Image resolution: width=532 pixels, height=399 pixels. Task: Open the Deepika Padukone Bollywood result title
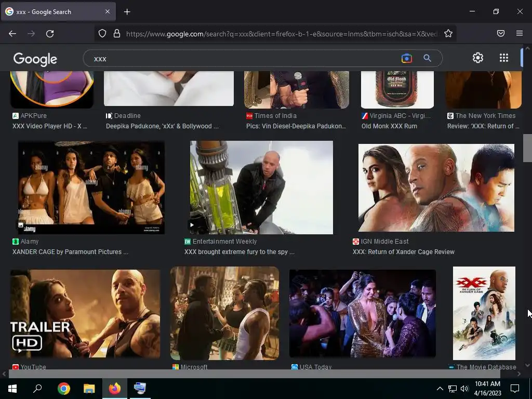pyautogui.click(x=162, y=126)
